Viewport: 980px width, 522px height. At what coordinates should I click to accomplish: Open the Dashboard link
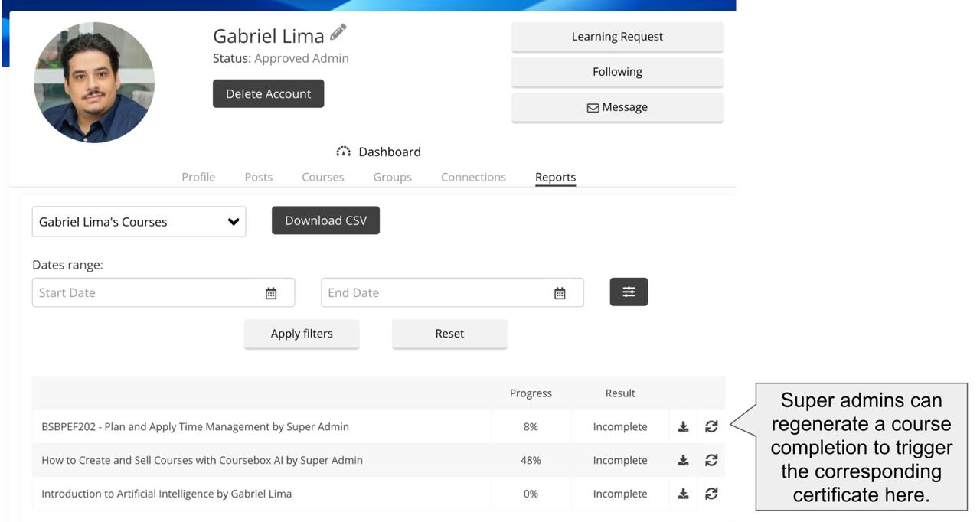coord(379,152)
